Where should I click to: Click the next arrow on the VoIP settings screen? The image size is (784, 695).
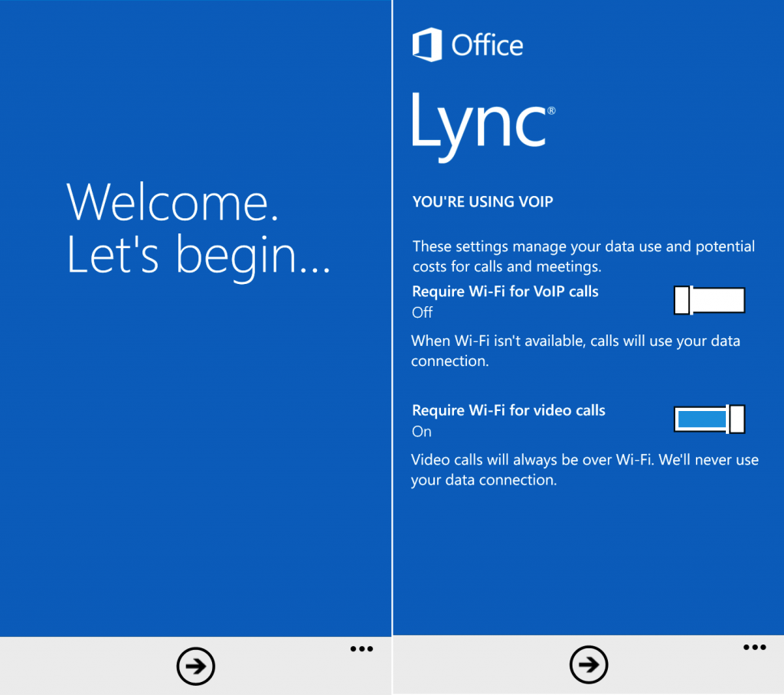coord(587,666)
